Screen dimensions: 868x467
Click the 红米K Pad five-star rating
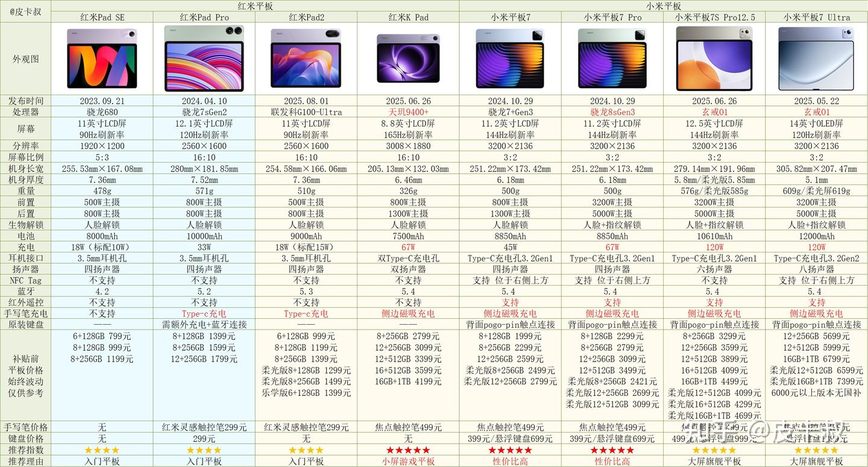click(x=408, y=450)
